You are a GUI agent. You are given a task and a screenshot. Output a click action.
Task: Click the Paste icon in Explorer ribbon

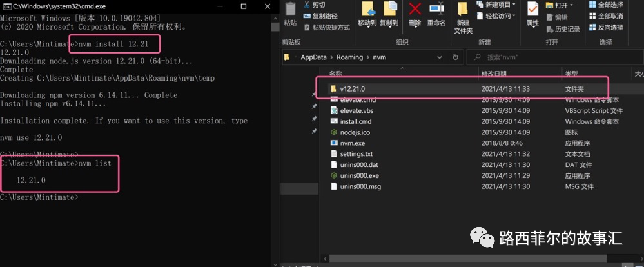coord(290,10)
